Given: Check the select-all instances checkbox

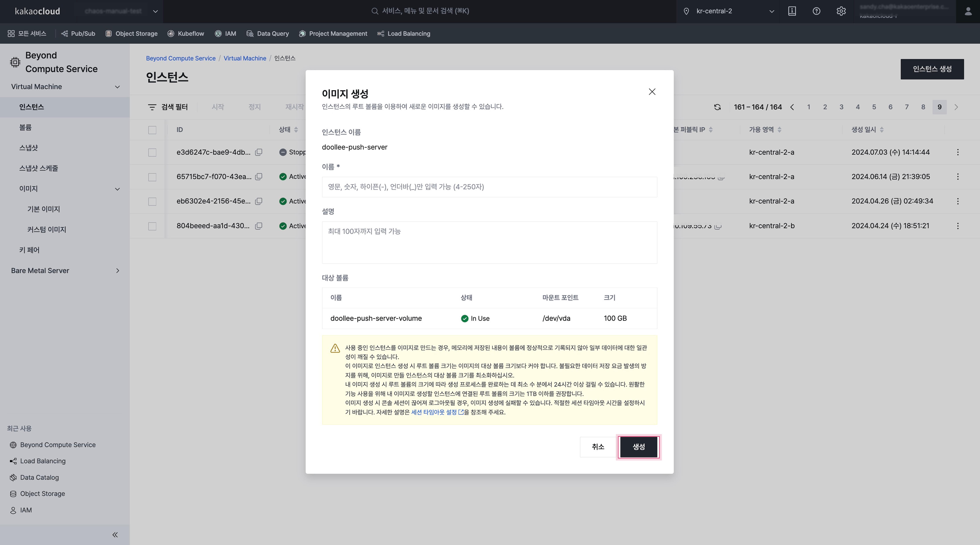Looking at the screenshot, I should click(x=152, y=130).
